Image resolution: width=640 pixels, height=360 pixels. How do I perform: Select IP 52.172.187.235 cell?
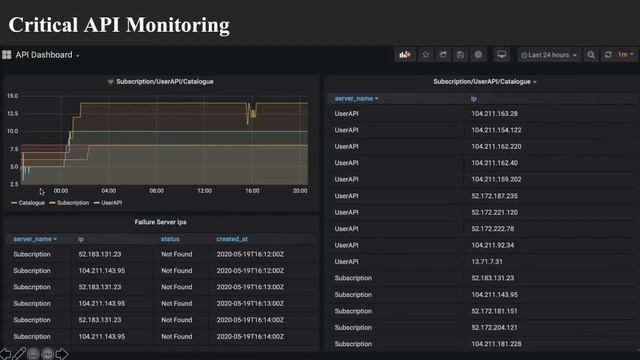[x=494, y=196]
